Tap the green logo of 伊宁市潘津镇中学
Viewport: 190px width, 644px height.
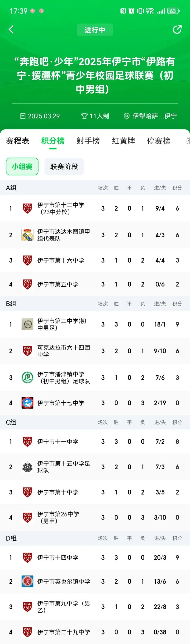[27, 377]
